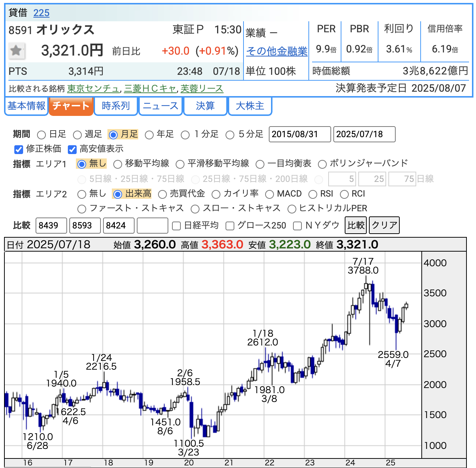Viewport: 476px width, 468px height.
Task: Select the ファースト・ストキャス indicator
Action: [82, 209]
